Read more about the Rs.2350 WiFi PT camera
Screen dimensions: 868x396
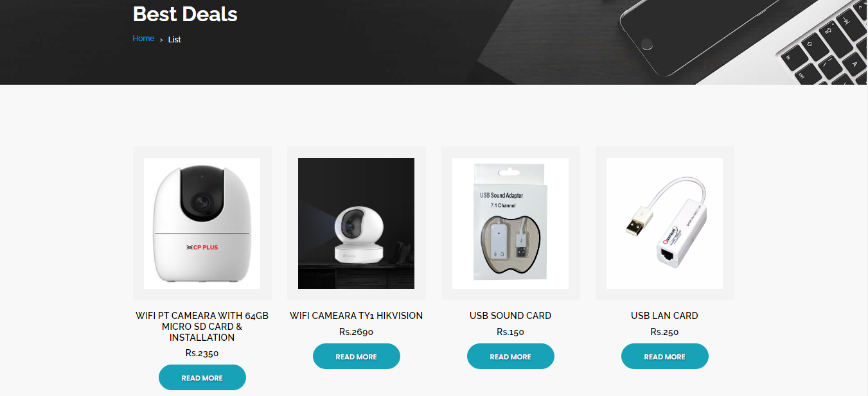tap(202, 377)
